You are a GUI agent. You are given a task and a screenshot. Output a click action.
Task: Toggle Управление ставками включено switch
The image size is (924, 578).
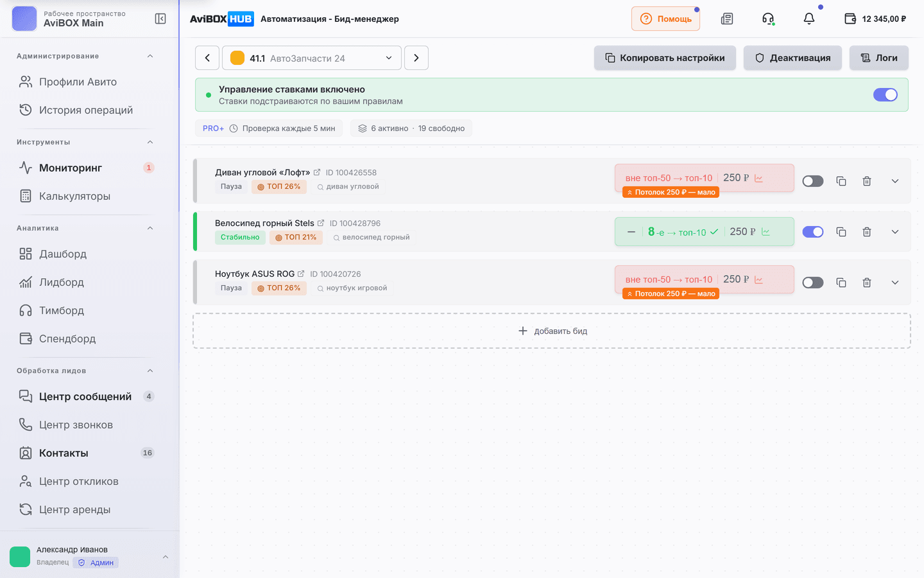886,94
